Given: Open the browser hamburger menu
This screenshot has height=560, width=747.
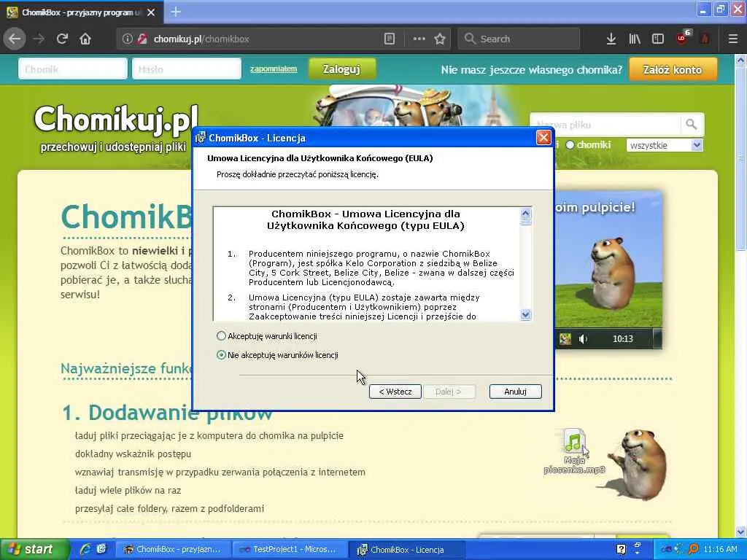Looking at the screenshot, I should click(x=733, y=39).
